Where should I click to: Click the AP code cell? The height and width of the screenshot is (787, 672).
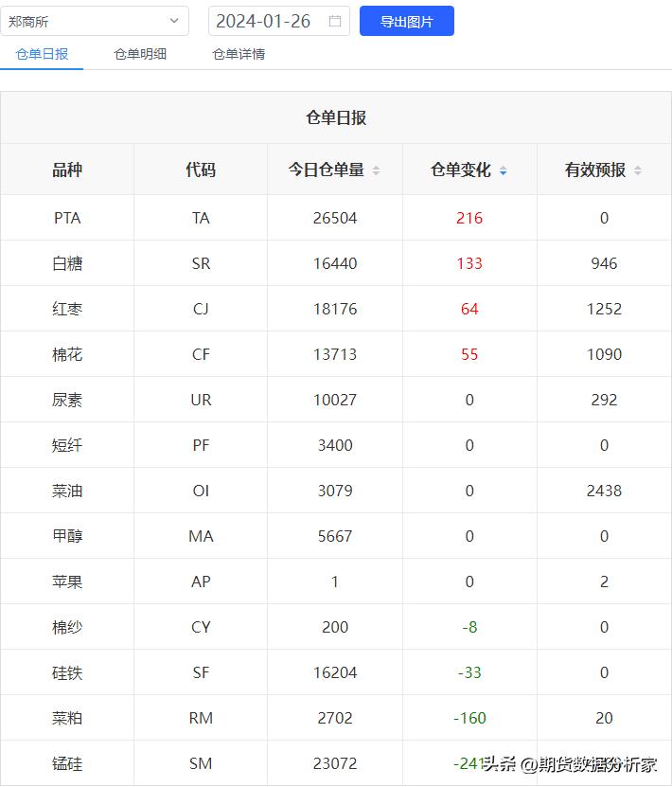pyautogui.click(x=201, y=581)
